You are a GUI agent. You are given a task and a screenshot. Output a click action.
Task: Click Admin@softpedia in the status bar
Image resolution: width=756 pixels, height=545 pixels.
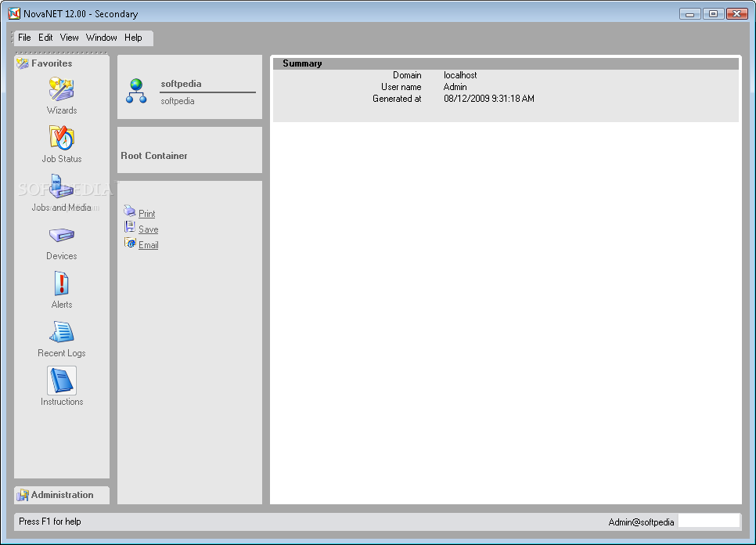[641, 522]
